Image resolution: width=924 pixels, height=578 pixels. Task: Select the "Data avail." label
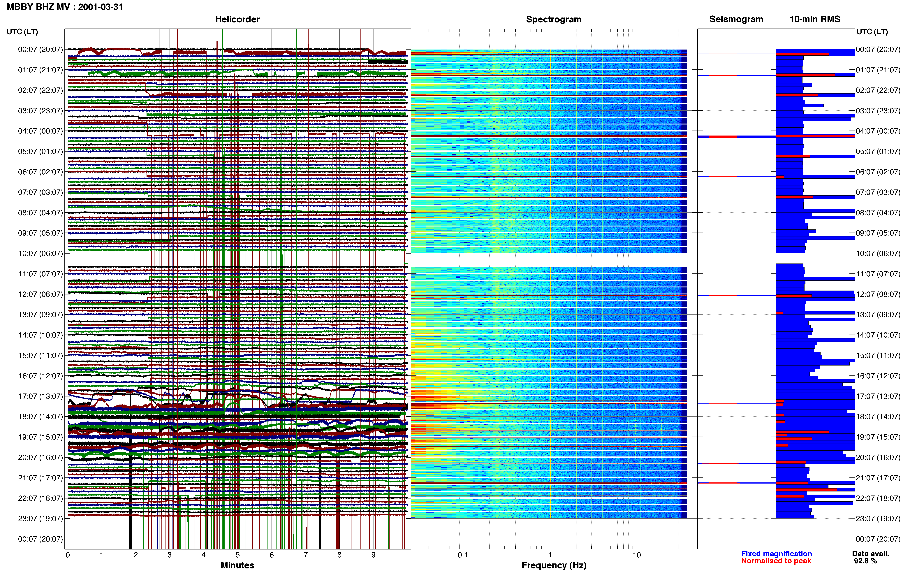pyautogui.click(x=870, y=554)
